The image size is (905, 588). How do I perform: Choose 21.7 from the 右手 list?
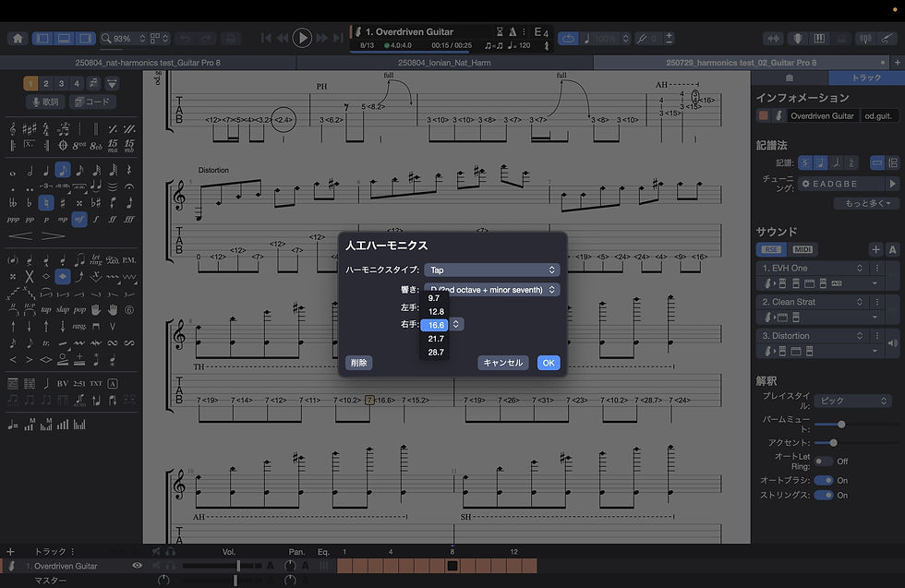436,339
